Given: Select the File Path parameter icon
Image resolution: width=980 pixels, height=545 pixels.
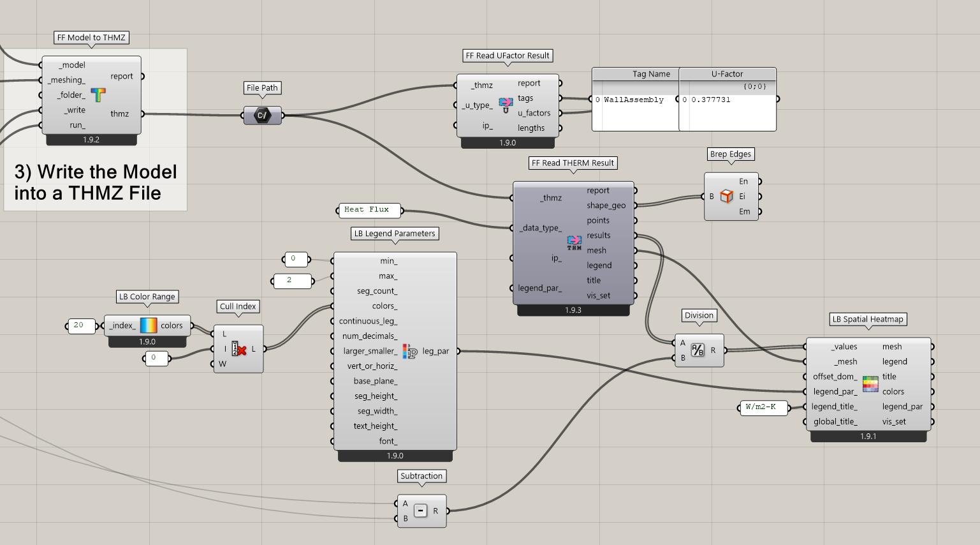Looking at the screenshot, I should [x=262, y=116].
